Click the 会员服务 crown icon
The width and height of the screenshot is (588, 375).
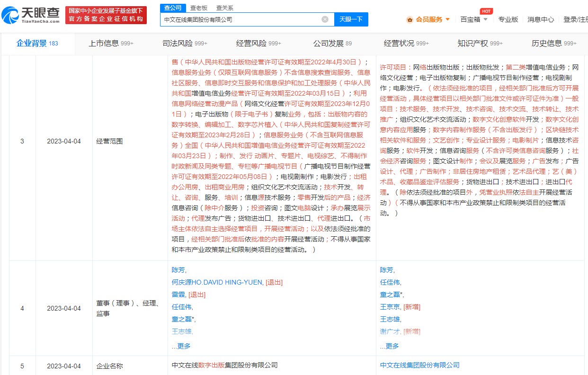coord(410,19)
